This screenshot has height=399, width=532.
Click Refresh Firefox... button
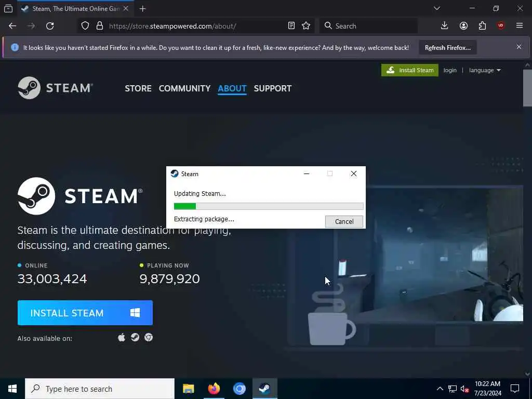[x=447, y=47]
